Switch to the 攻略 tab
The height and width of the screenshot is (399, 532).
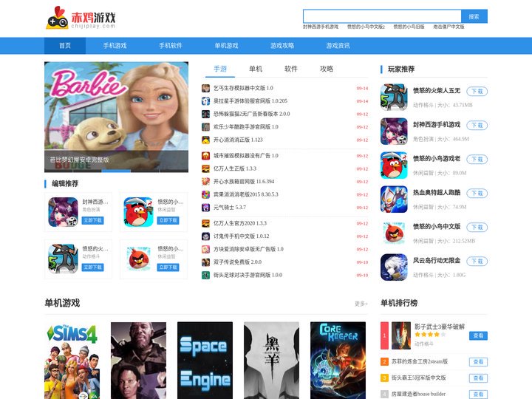point(327,69)
